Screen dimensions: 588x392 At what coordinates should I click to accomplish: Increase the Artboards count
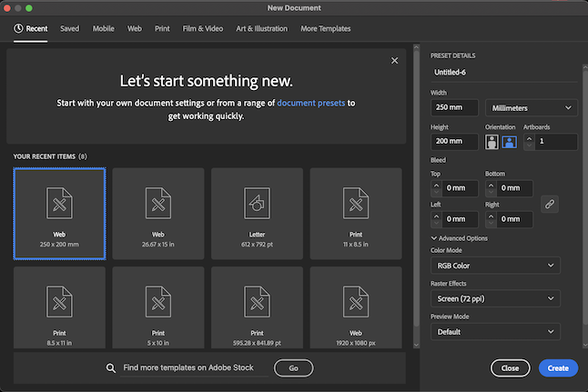click(529, 138)
